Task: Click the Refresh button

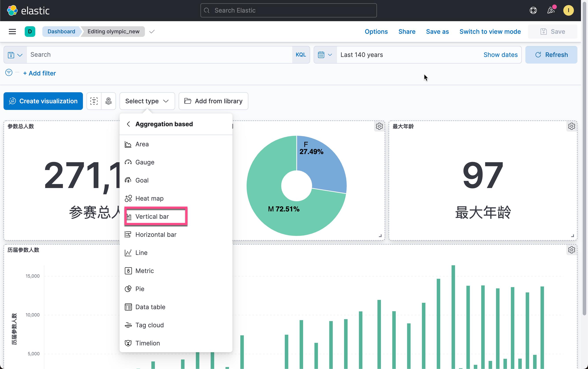Action: point(551,55)
